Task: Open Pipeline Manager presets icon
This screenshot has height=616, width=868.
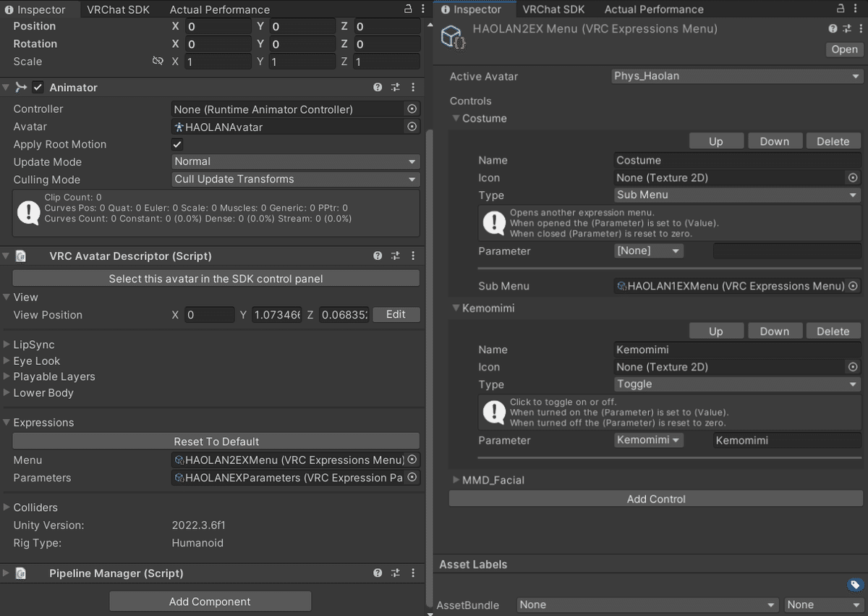Action: 396,573
